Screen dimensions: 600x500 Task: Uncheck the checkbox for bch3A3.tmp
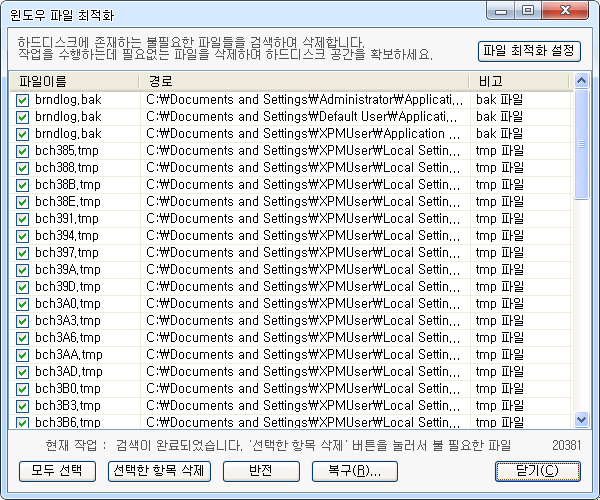point(23,321)
